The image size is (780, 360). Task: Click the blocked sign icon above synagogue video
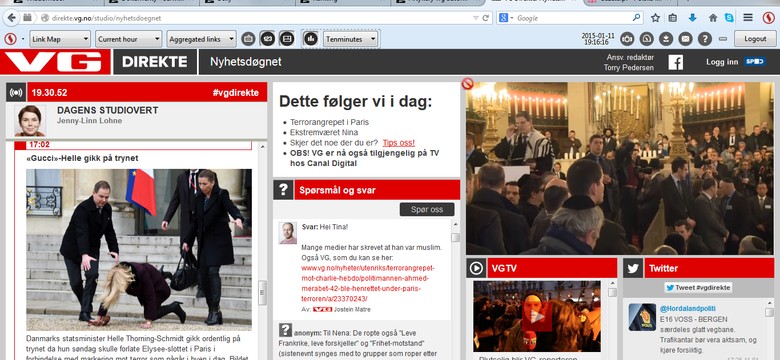tap(467, 84)
